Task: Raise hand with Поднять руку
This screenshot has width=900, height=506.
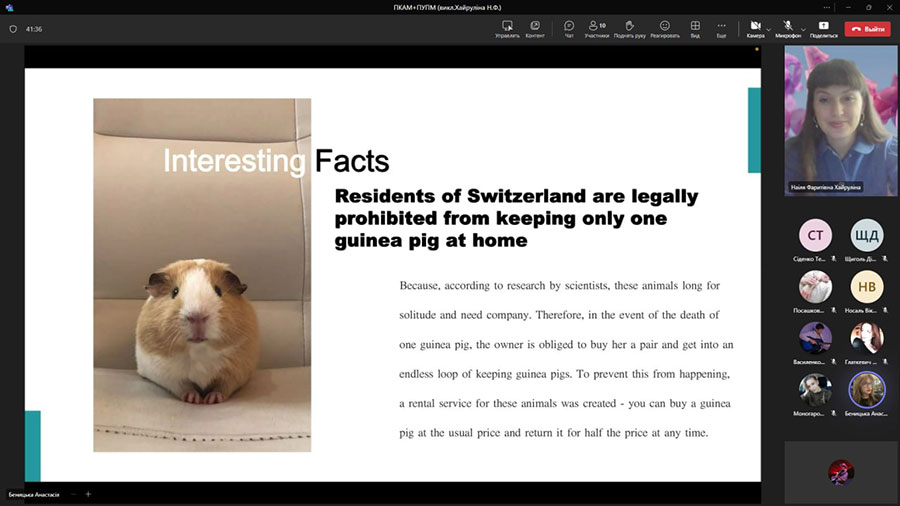Action: pos(629,27)
